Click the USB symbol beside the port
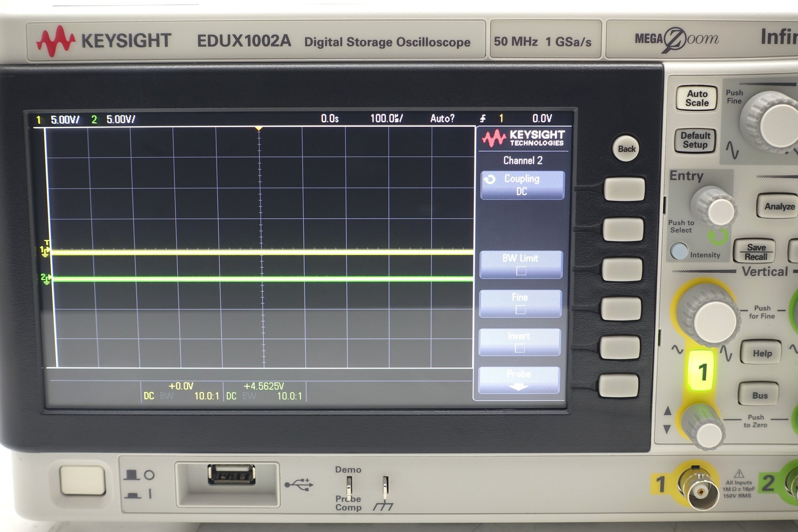This screenshot has width=798, height=532. coord(299,484)
